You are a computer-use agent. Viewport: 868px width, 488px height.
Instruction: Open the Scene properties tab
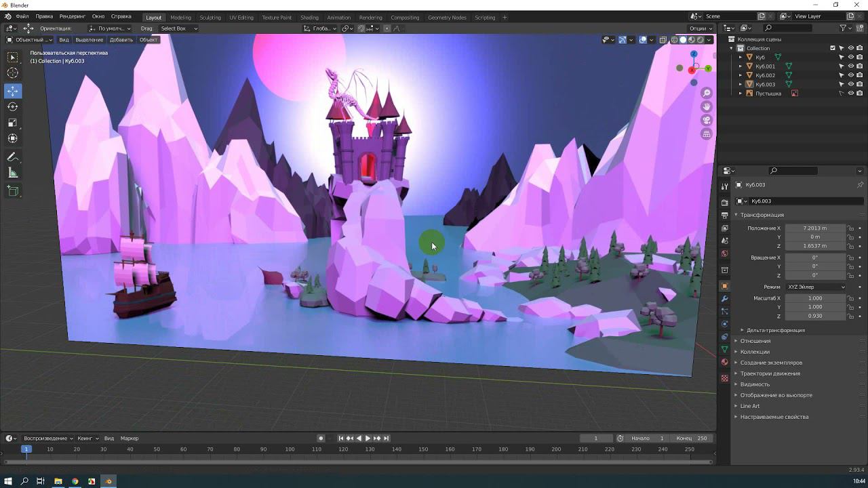tap(724, 241)
